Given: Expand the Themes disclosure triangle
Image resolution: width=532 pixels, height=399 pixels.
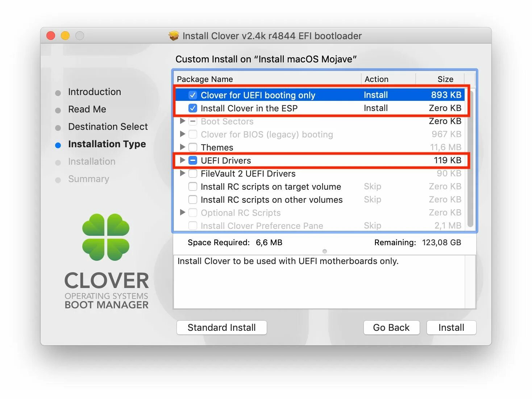Looking at the screenshot, I should point(183,147).
